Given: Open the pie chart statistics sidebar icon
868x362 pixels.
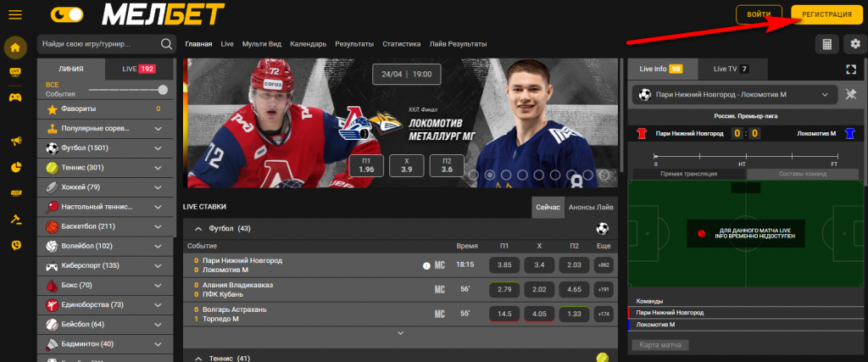Looking at the screenshot, I should [x=15, y=167].
